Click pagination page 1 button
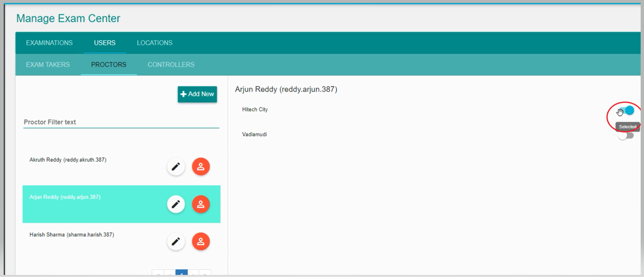 [182, 274]
